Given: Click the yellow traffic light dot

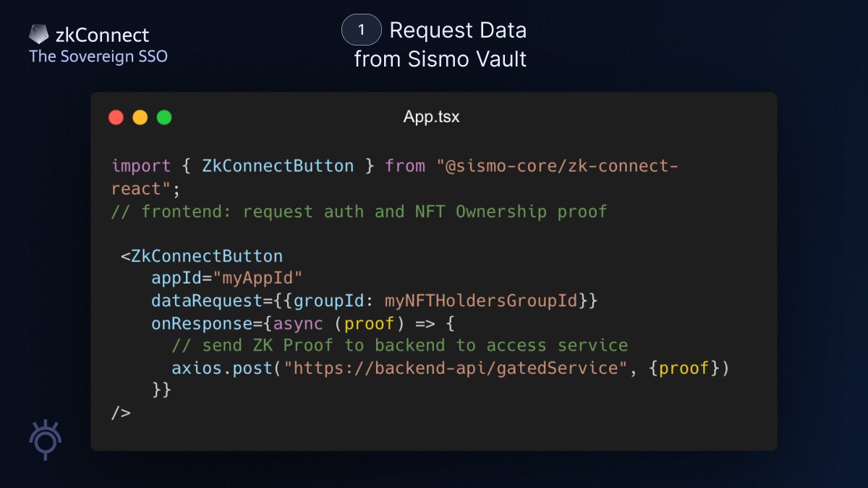Looking at the screenshot, I should [140, 116].
